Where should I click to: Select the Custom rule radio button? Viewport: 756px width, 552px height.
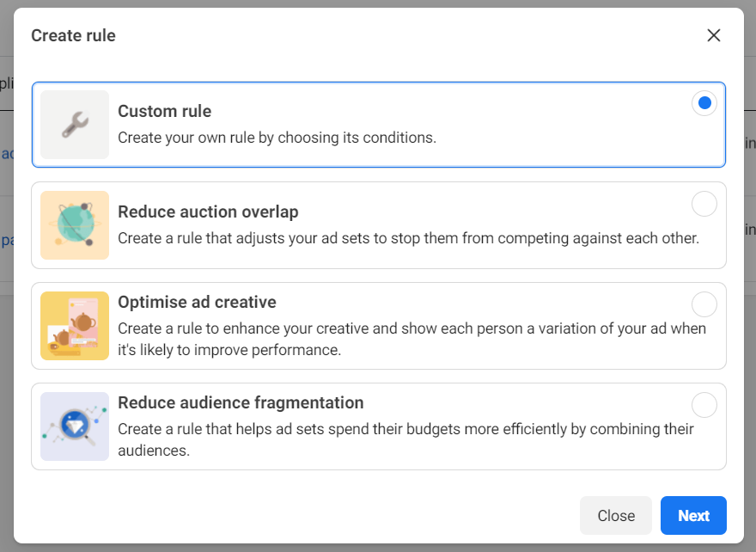704,103
